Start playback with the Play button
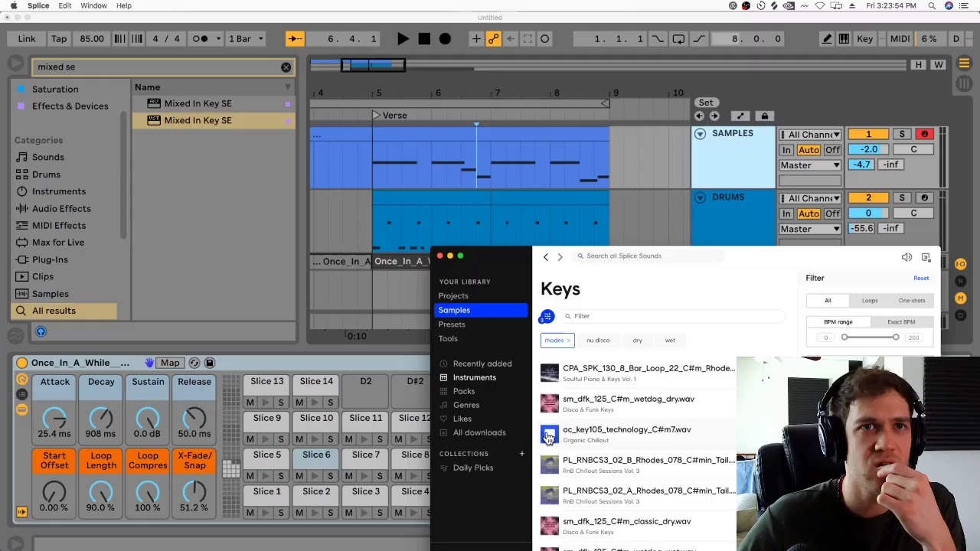 pyautogui.click(x=403, y=39)
